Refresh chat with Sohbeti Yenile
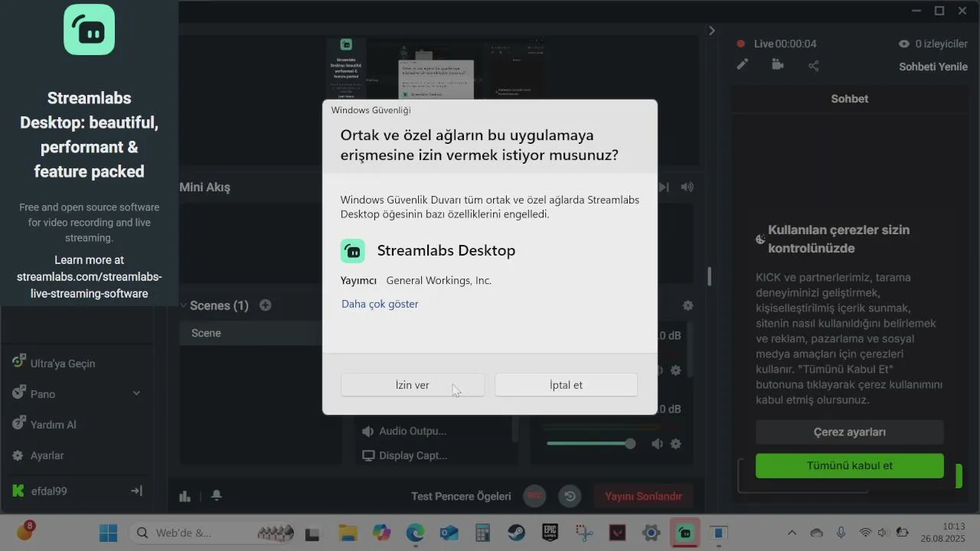The height and width of the screenshot is (551, 980). 933,67
